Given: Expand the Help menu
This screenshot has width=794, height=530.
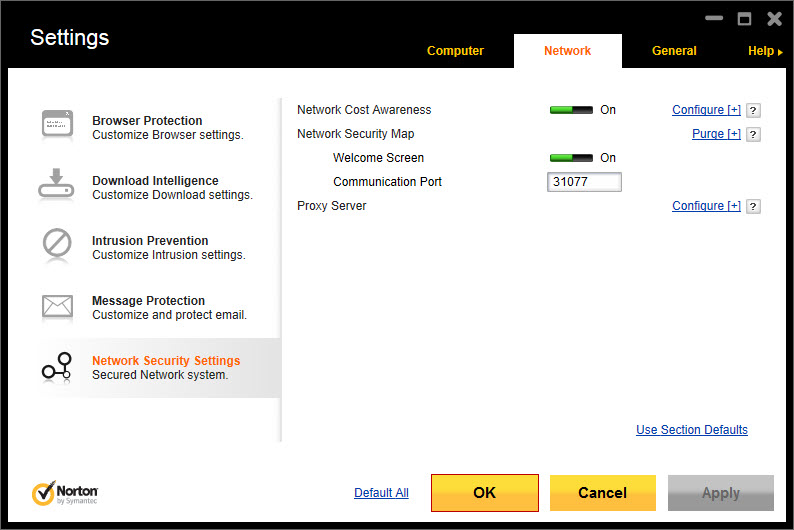Looking at the screenshot, I should tap(765, 51).
